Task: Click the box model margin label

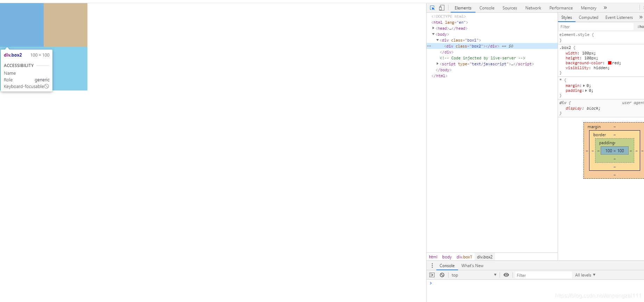Action: [594, 127]
